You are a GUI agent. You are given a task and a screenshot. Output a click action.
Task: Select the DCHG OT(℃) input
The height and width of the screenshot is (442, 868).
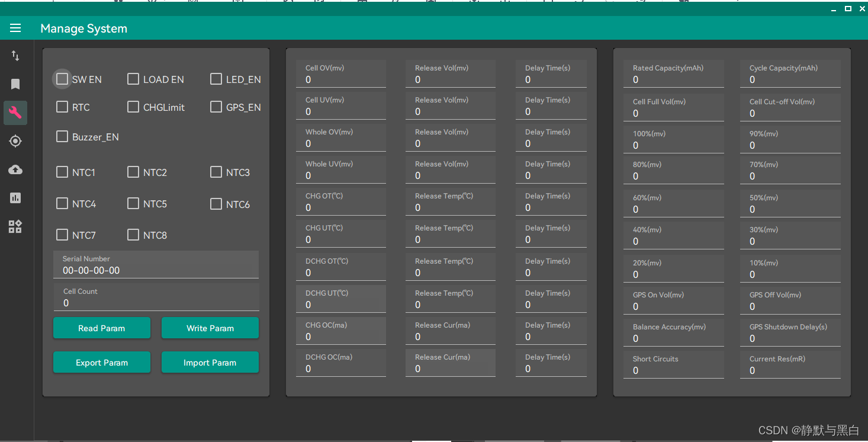(341, 267)
